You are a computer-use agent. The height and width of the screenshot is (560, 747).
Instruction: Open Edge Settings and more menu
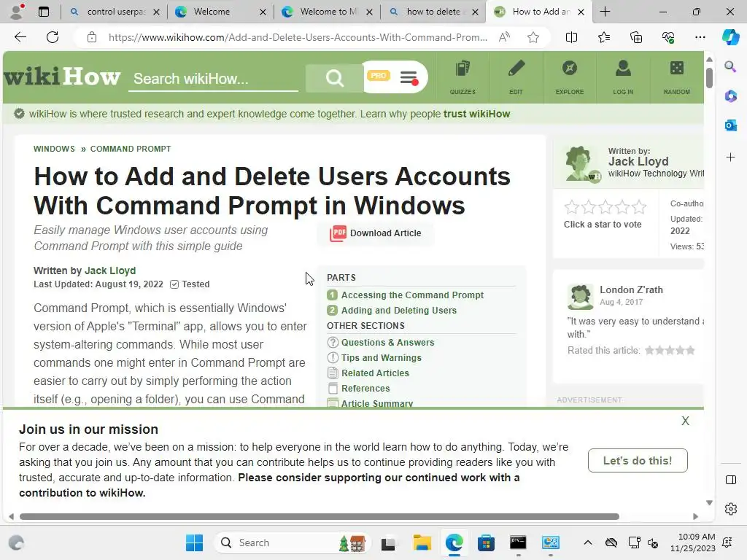700,37
